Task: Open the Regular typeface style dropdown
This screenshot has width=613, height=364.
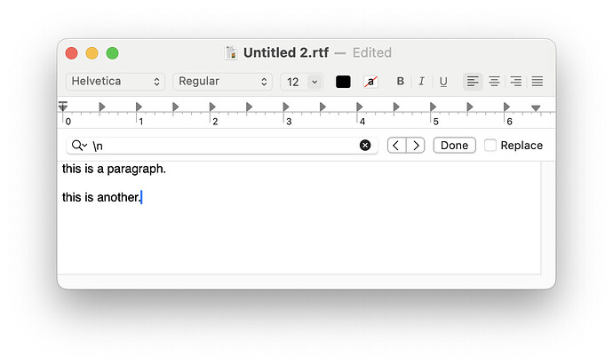Action: pyautogui.click(x=222, y=82)
